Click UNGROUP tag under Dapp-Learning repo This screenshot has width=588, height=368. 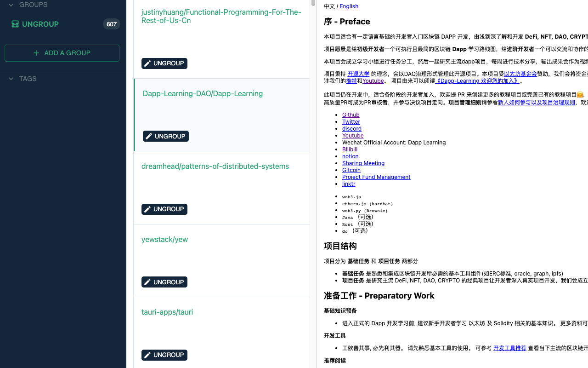pyautogui.click(x=166, y=136)
